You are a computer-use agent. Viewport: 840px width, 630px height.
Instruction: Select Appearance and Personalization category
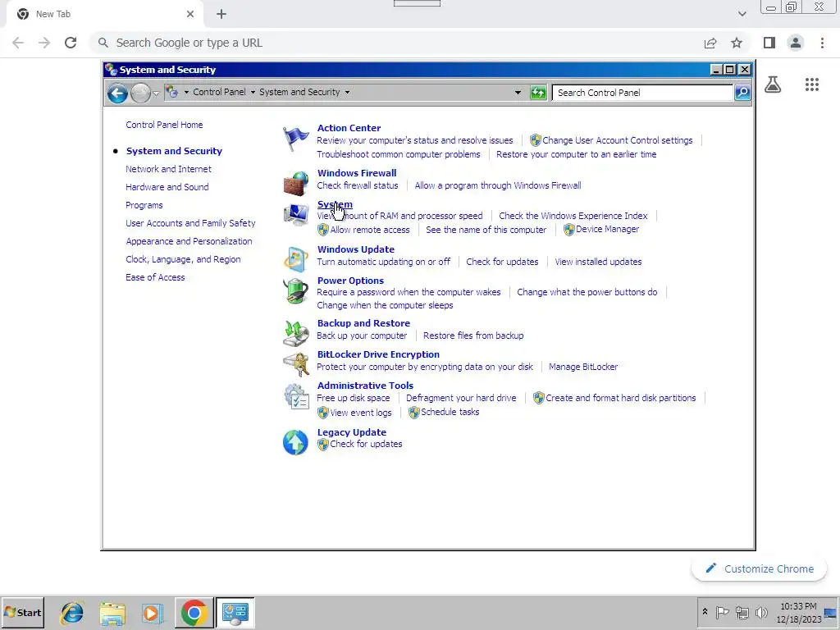pyautogui.click(x=189, y=242)
